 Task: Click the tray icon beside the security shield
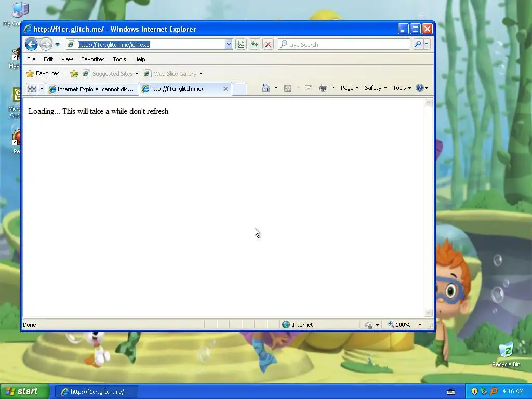[x=484, y=391]
